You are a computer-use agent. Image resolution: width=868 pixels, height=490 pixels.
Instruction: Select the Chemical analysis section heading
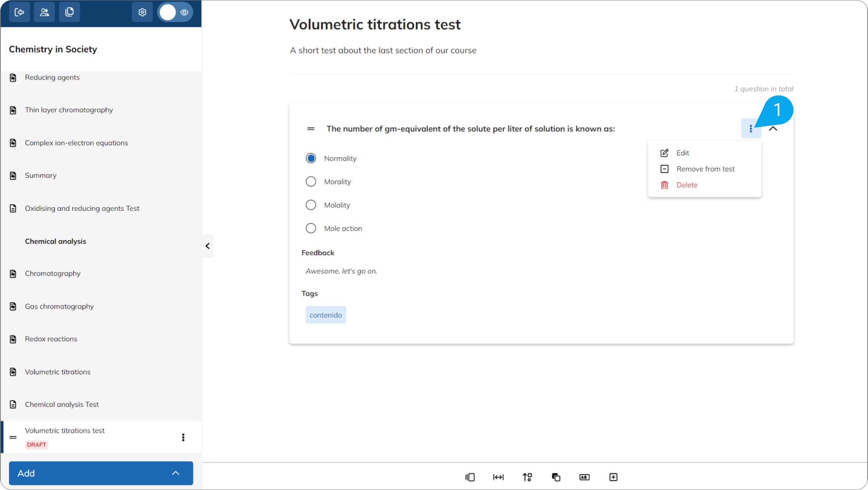pyautogui.click(x=55, y=241)
